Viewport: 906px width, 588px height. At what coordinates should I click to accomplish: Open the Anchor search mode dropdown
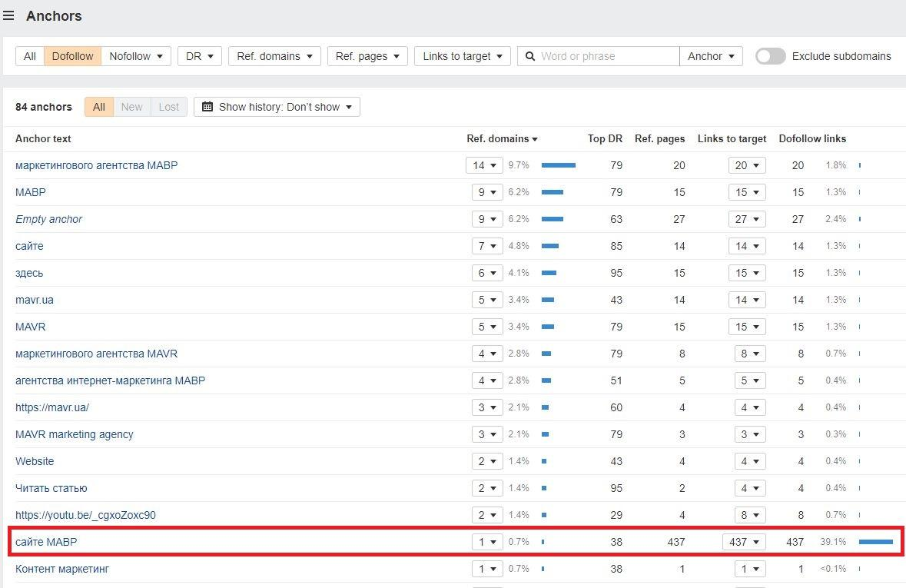pos(711,56)
